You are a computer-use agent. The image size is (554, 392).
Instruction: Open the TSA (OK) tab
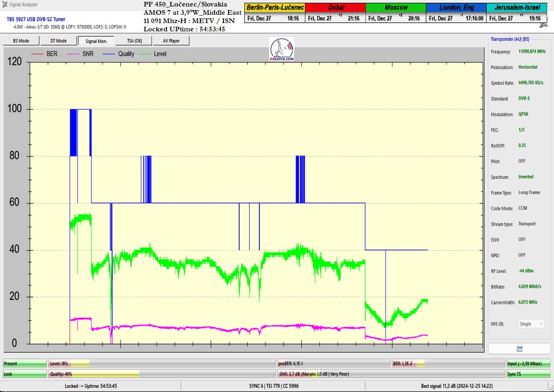[x=134, y=41]
